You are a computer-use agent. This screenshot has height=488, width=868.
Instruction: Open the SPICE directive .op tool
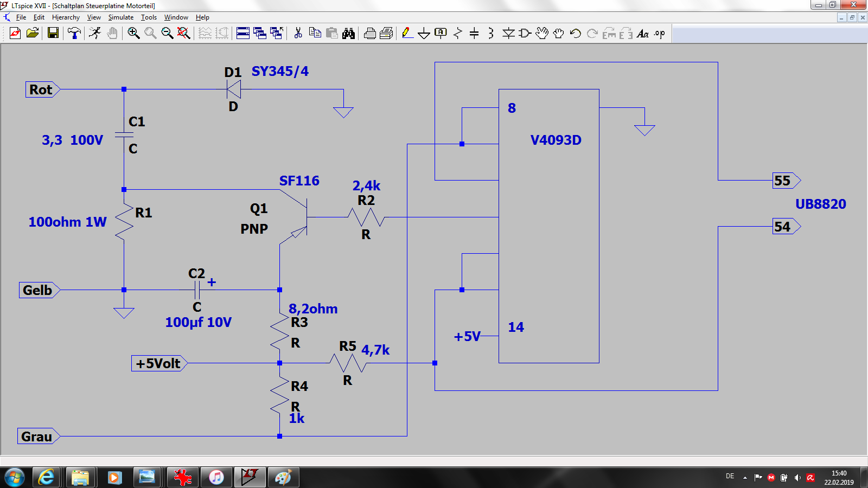659,34
